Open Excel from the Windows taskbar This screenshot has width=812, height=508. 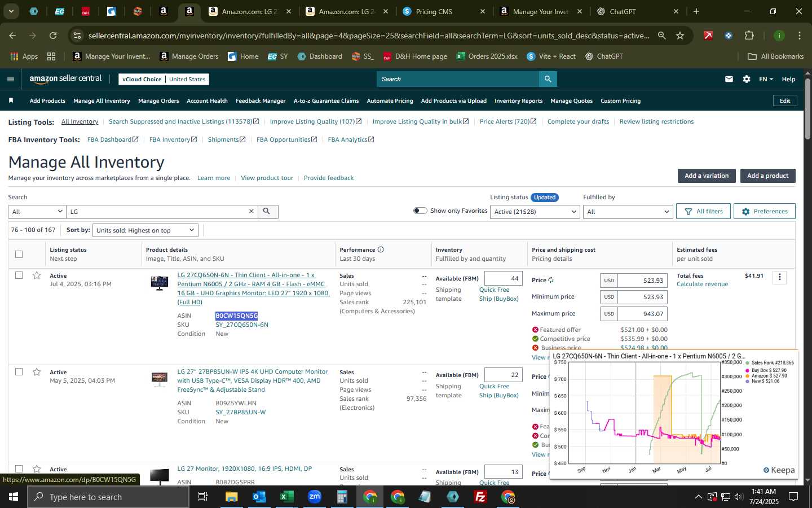(x=287, y=497)
